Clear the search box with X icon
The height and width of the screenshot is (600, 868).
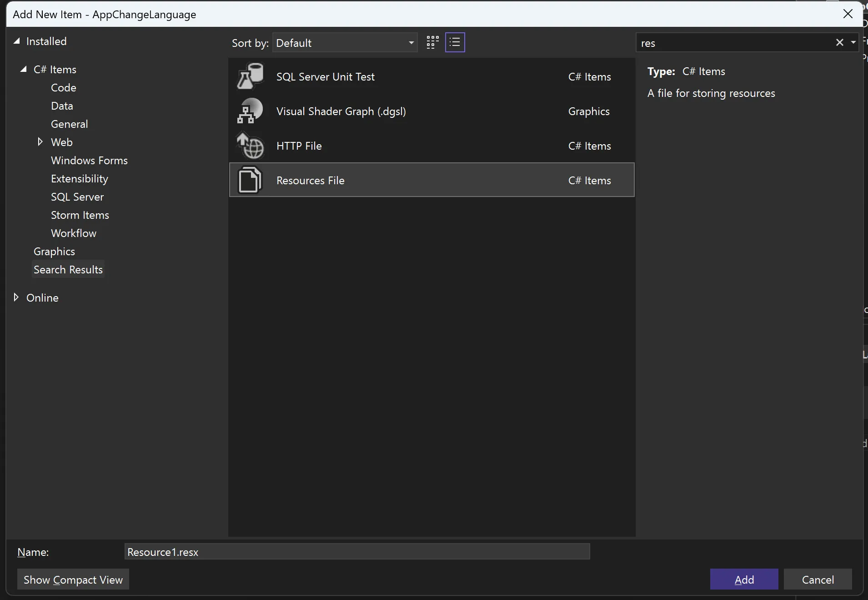click(839, 43)
